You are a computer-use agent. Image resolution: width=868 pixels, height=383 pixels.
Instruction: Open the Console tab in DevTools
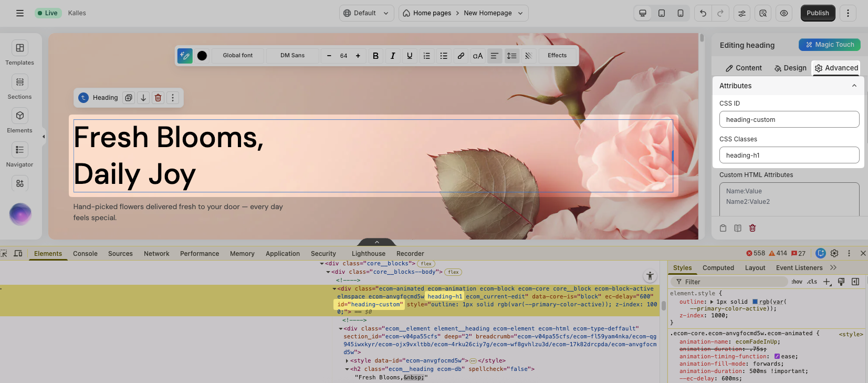(x=85, y=254)
